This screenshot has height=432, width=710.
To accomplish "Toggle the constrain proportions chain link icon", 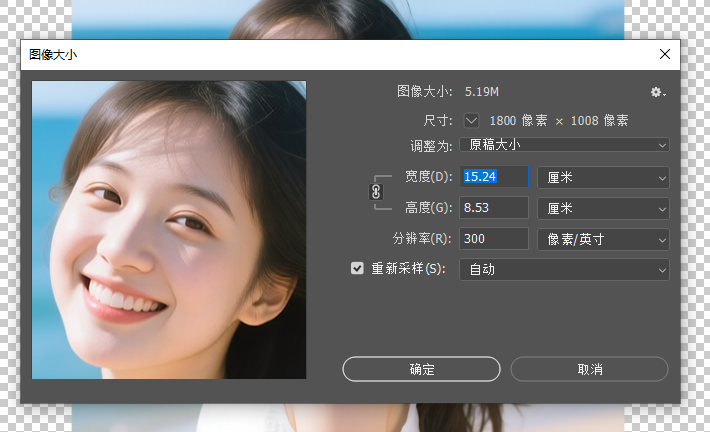I will [x=376, y=192].
